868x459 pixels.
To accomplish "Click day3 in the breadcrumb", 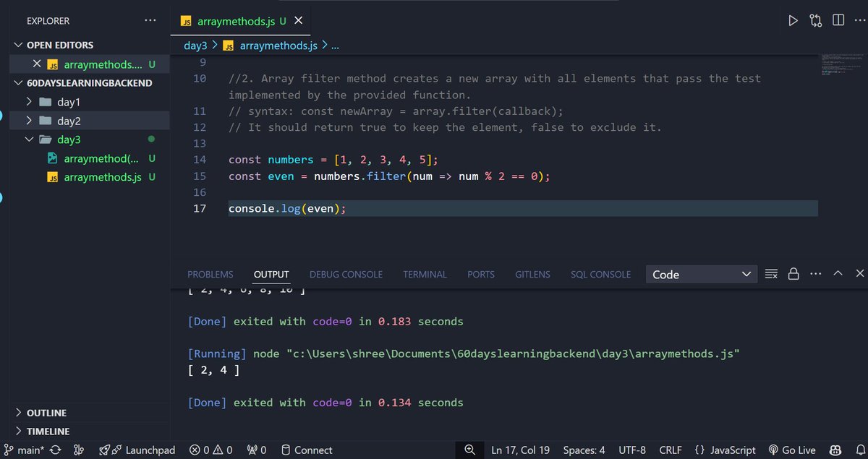I will tap(195, 45).
